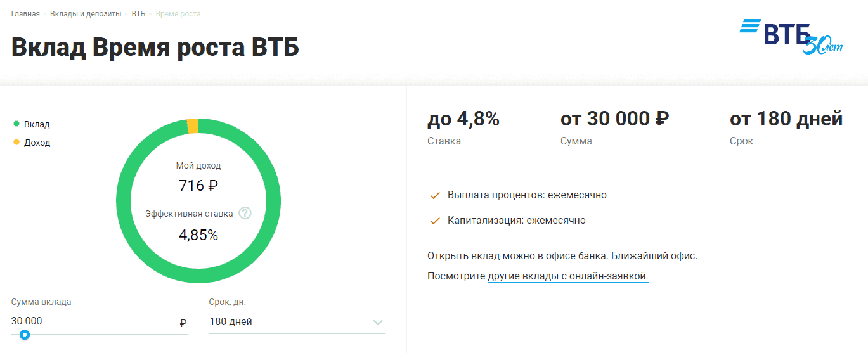Viewport: 868px width, 353px height.
Task: Follow другие вклады с онлайн-заявкой link
Action: point(567,276)
